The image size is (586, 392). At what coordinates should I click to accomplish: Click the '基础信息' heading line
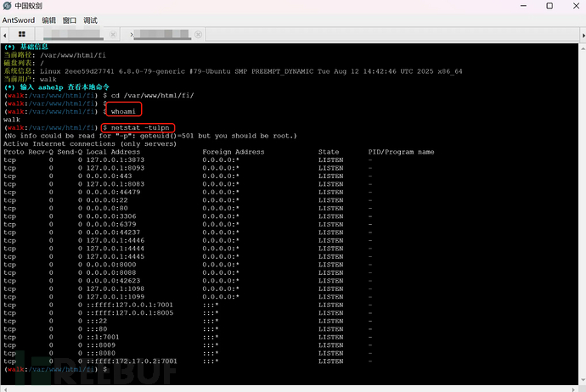pos(26,47)
